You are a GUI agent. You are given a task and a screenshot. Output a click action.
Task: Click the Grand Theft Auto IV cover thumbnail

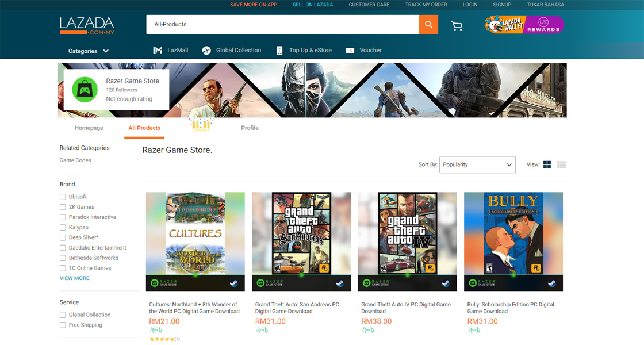pos(408,241)
